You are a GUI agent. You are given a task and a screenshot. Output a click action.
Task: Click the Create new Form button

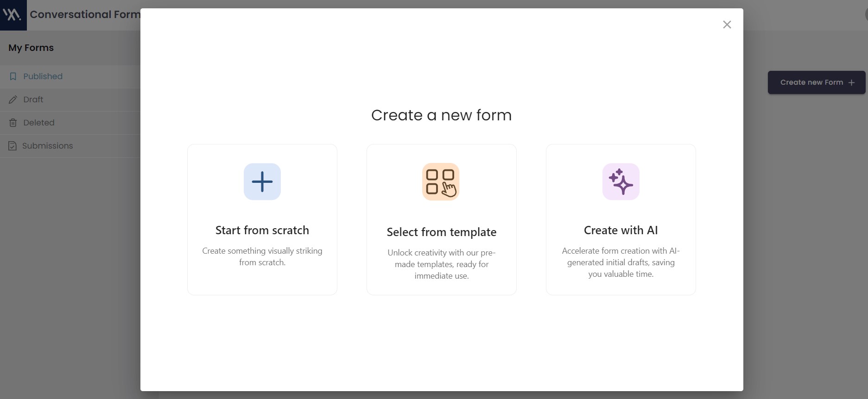click(816, 82)
